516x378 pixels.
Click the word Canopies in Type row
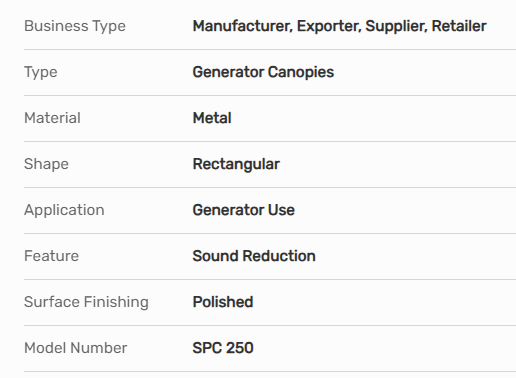click(301, 73)
